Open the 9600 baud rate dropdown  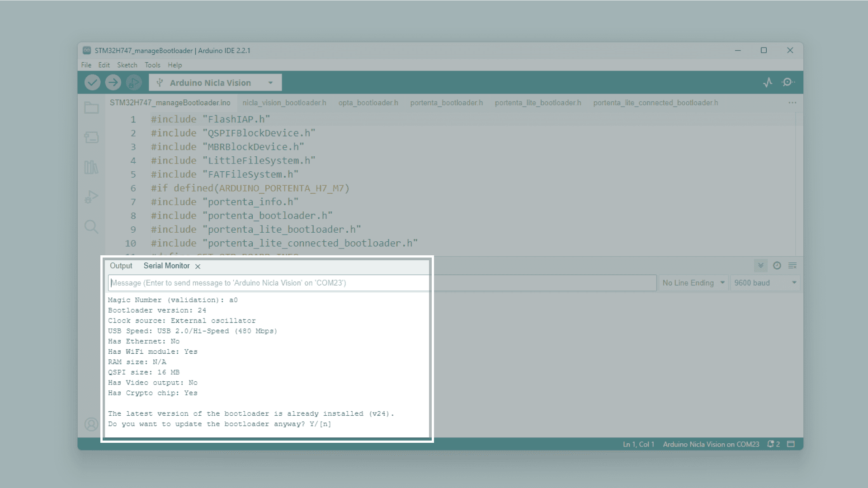click(765, 283)
